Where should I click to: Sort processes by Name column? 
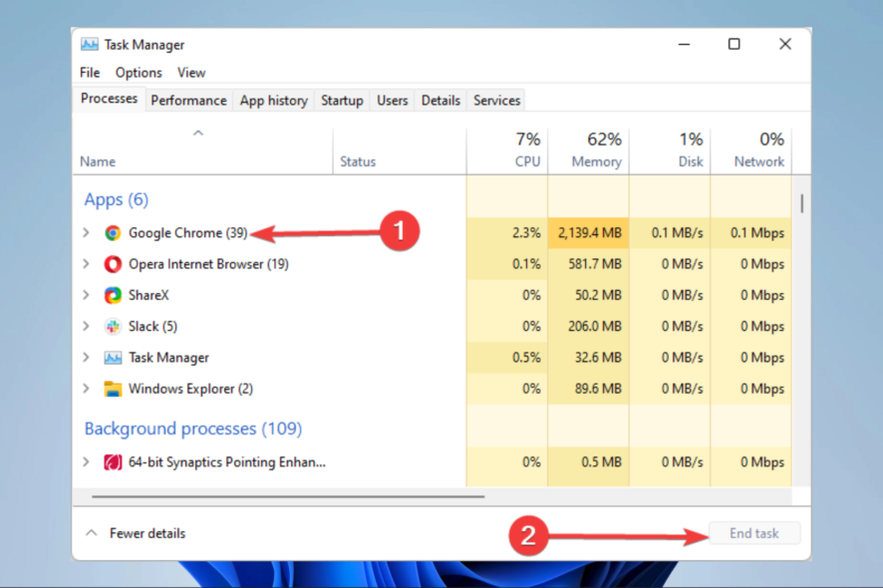202,152
